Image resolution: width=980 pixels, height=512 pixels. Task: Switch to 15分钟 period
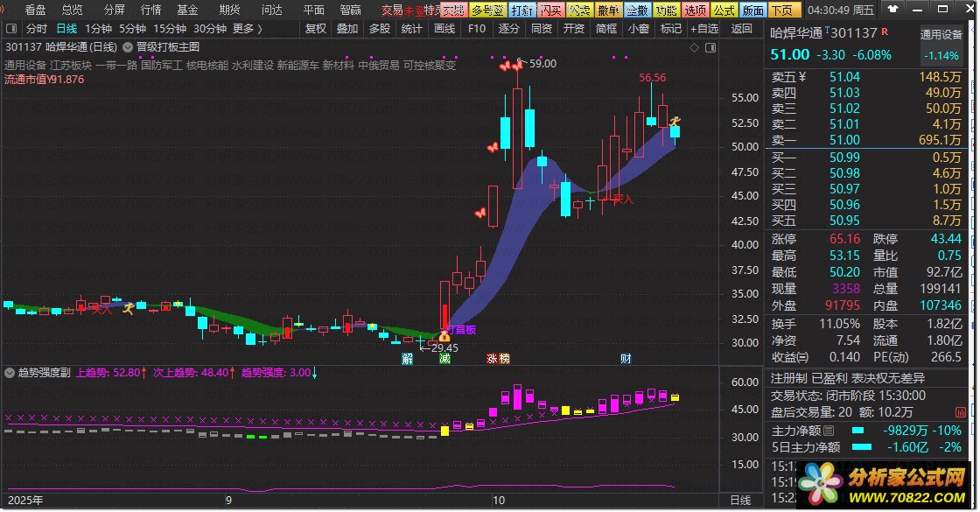tap(170, 29)
